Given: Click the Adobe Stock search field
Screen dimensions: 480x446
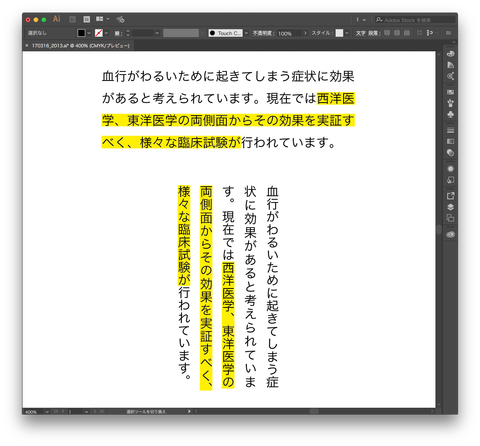Looking at the screenshot, I should [x=414, y=20].
